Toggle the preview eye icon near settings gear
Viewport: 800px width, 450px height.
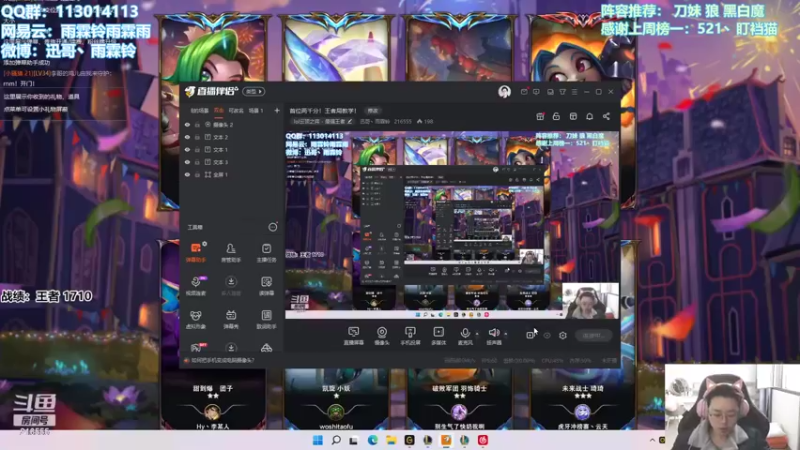pos(547,335)
